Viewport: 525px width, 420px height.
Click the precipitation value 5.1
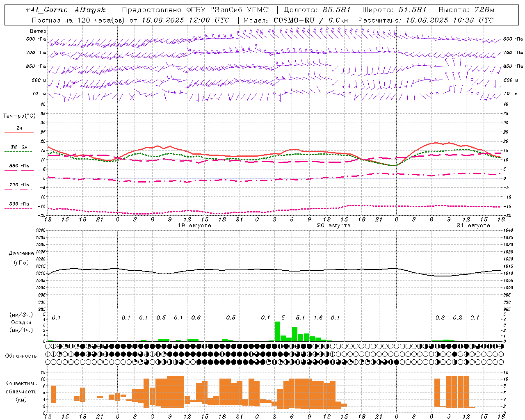pyautogui.click(x=301, y=317)
